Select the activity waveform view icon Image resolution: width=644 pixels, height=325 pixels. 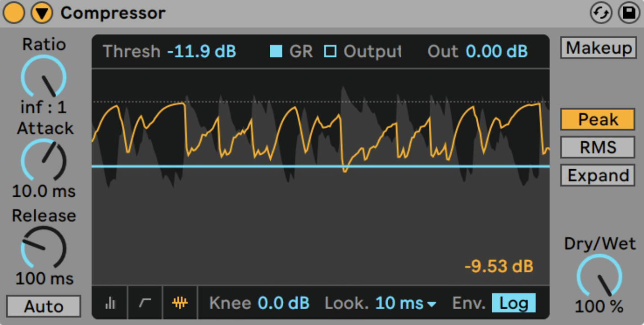[x=180, y=304]
